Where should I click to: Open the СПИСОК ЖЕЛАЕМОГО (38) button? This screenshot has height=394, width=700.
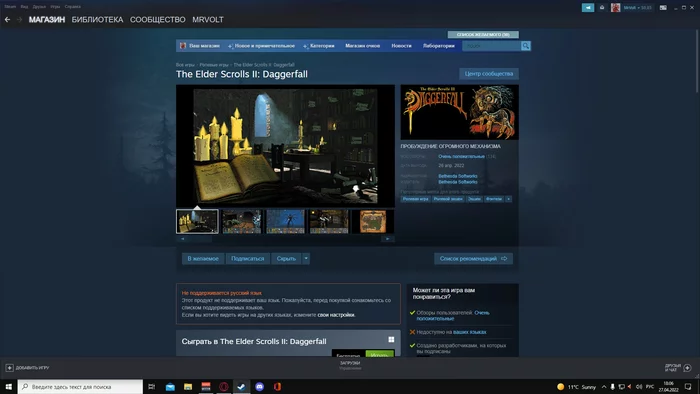(x=483, y=34)
